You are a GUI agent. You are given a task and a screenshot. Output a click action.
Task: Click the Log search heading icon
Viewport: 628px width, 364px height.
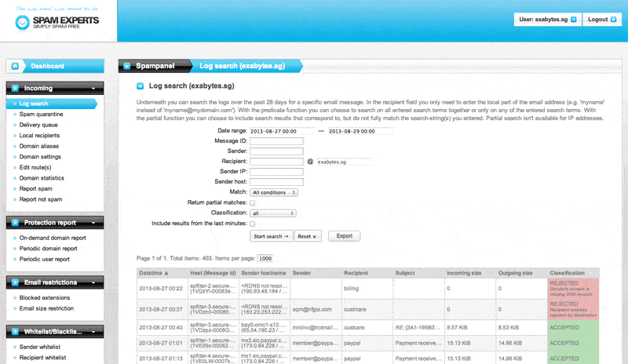(x=140, y=86)
